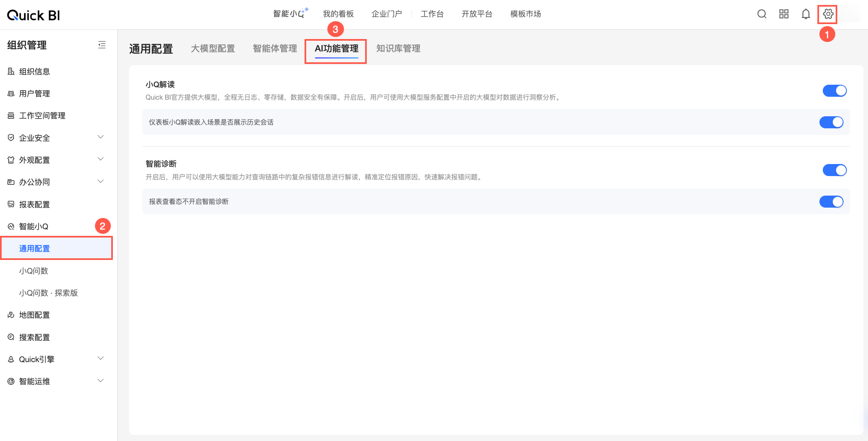
Task: Open 模板市场 in top navigation
Action: coord(525,14)
